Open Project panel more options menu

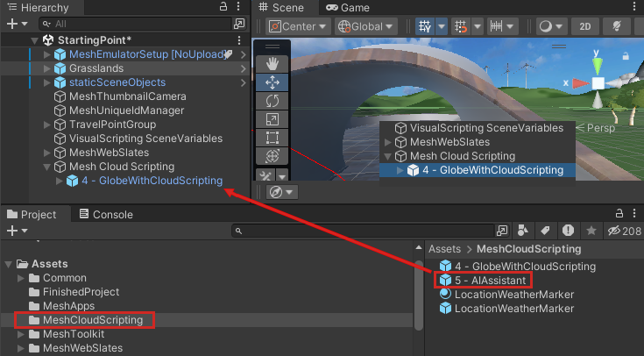click(x=634, y=213)
